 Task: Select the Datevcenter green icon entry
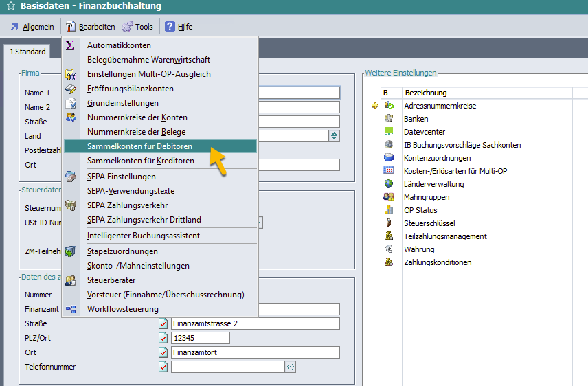click(389, 132)
